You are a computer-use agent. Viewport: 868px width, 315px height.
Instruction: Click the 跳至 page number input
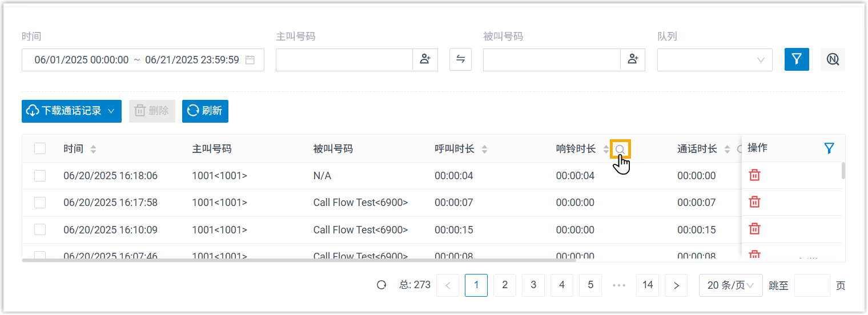point(811,285)
